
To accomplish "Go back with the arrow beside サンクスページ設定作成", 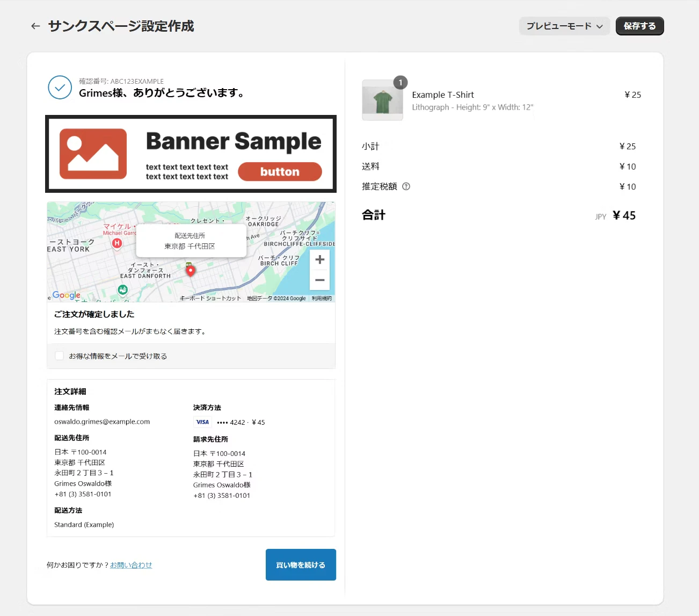I will point(35,26).
